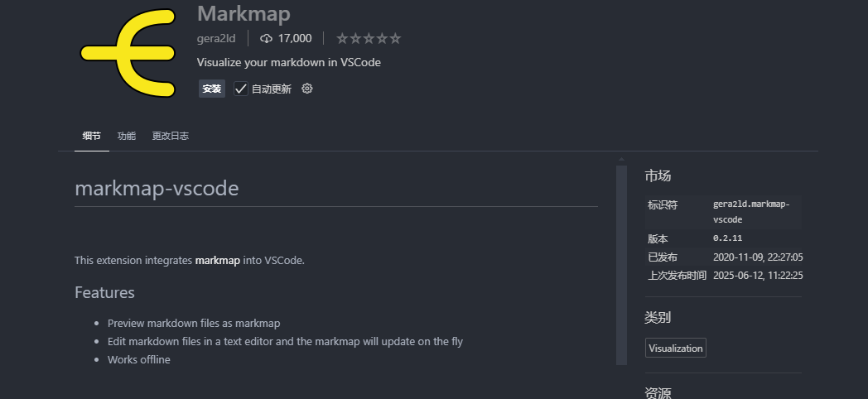The height and width of the screenshot is (399, 868).
Task: Click the readme vertical scrollbar thumb
Action: [x=622, y=265]
